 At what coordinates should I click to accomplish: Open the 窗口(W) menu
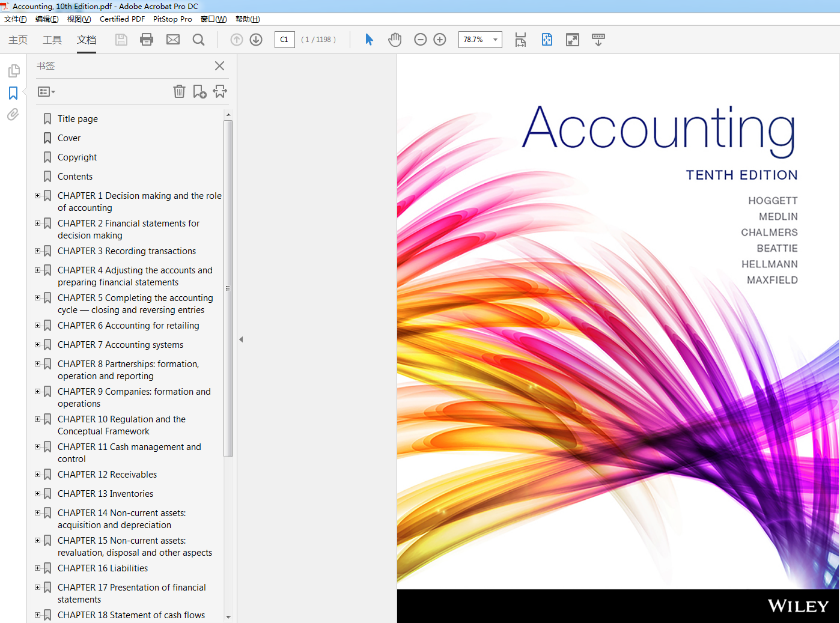pyautogui.click(x=214, y=19)
